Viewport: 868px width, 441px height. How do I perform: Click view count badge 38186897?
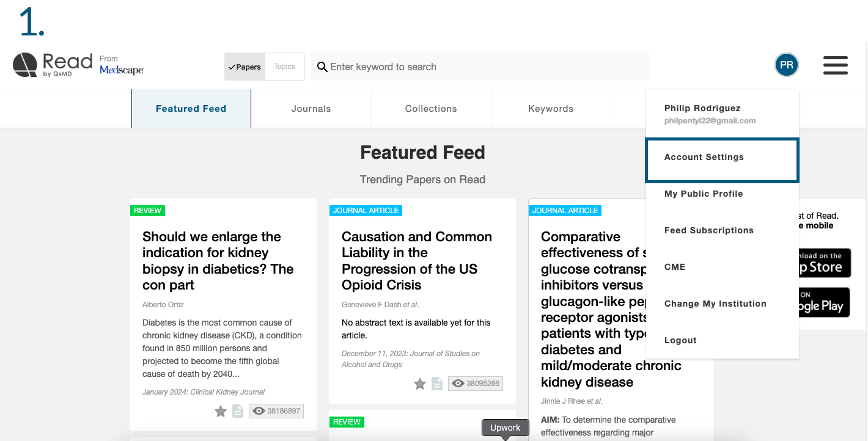point(276,411)
